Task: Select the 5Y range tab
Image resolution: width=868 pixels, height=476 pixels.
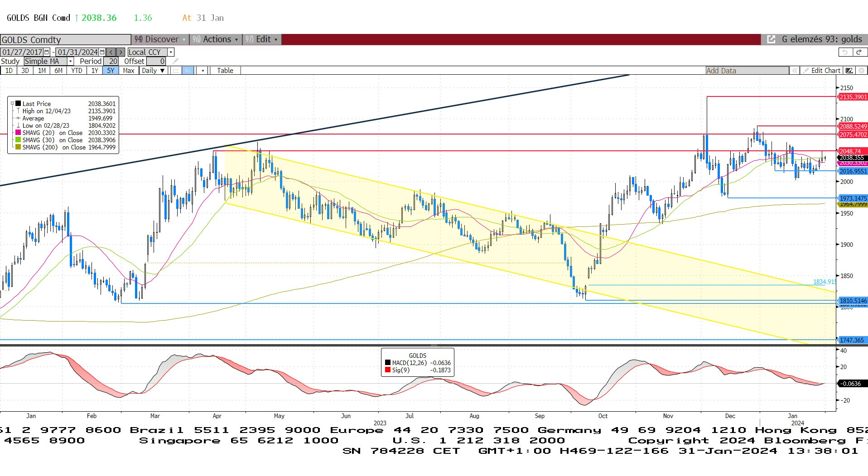Action: click(111, 70)
